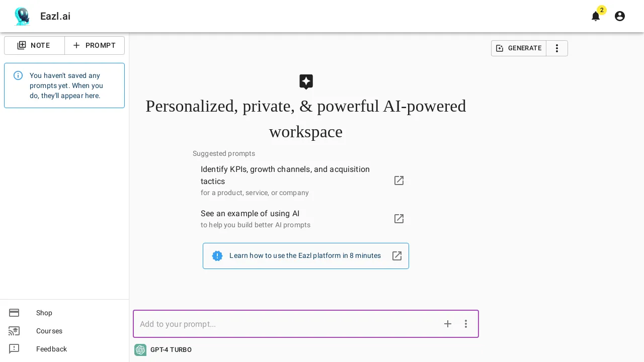
Task: Select the Shop icon in the sidebar
Action: pyautogui.click(x=14, y=313)
